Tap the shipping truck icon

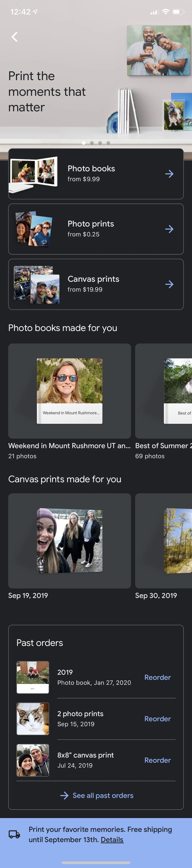[x=14, y=834]
